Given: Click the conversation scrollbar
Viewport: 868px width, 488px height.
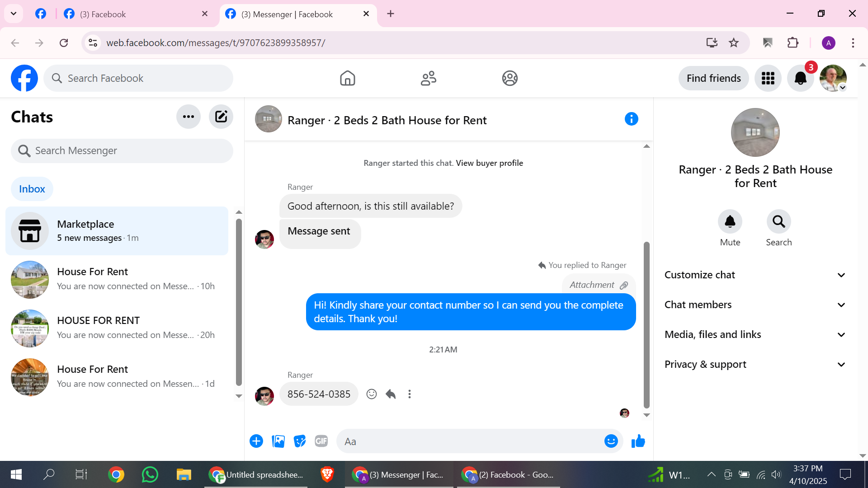Looking at the screenshot, I should tap(646, 325).
